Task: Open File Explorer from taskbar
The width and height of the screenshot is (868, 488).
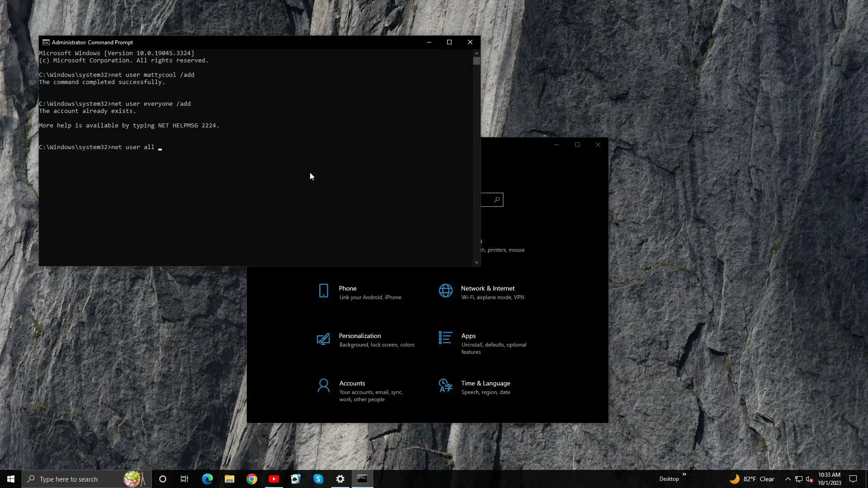Action: (230, 479)
